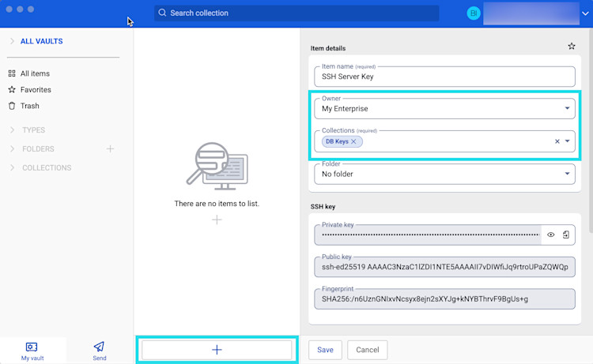Open the Owner dropdown
Screen dimensions: 593x364
click(x=567, y=108)
